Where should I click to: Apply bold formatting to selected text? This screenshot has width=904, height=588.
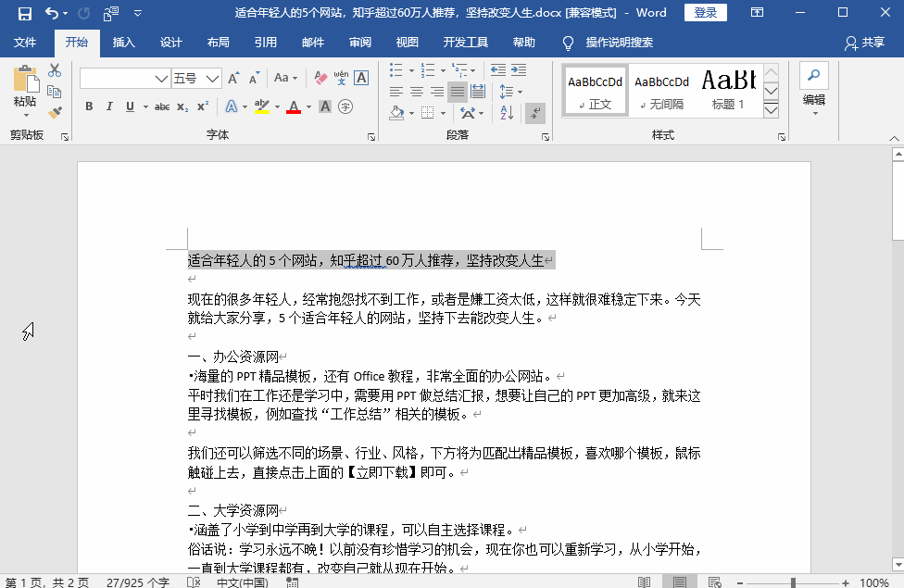click(88, 106)
